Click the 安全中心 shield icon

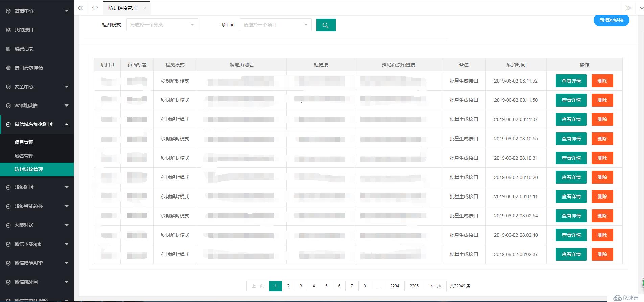tap(8, 87)
